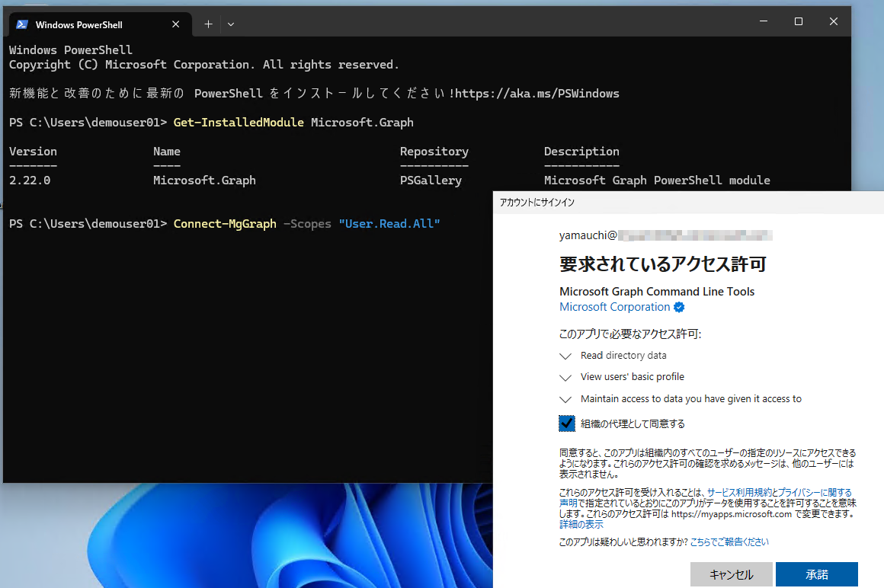Expand the Maintain access to data permission
Image resolution: width=884 pixels, height=588 pixels.
click(565, 398)
